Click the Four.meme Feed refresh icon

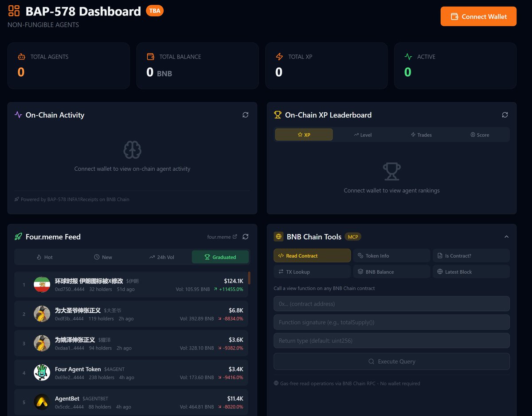click(x=246, y=236)
